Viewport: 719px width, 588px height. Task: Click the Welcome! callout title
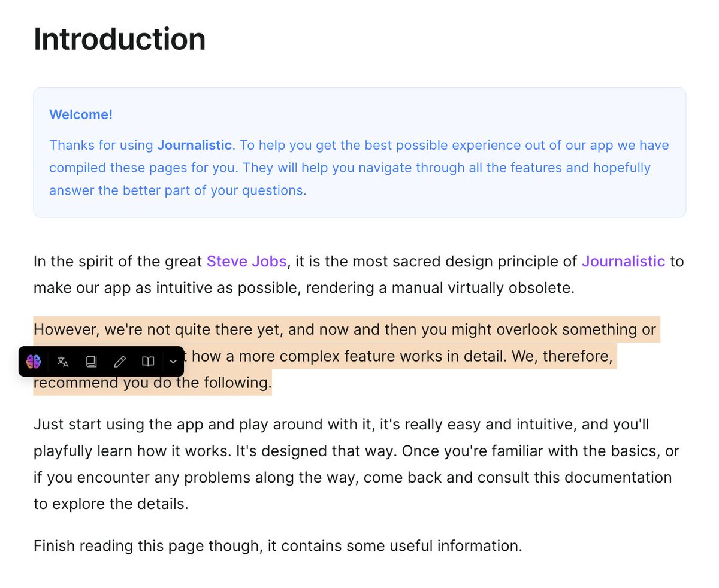[81, 114]
